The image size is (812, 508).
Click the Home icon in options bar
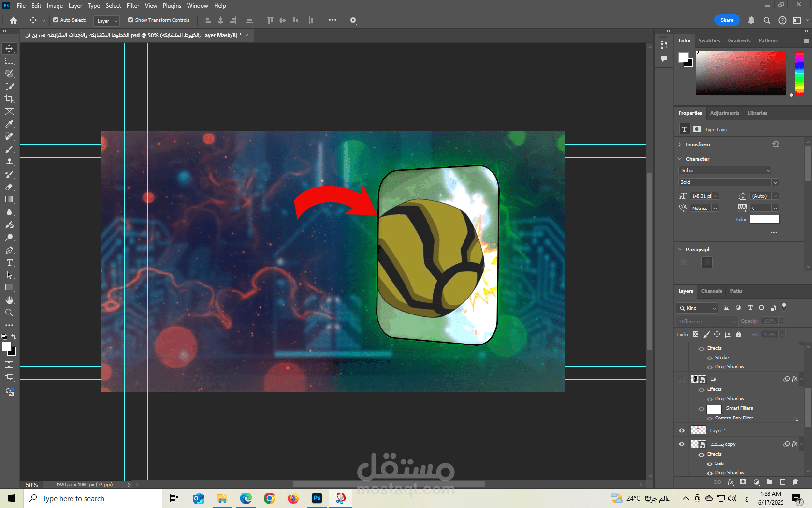[x=14, y=20]
